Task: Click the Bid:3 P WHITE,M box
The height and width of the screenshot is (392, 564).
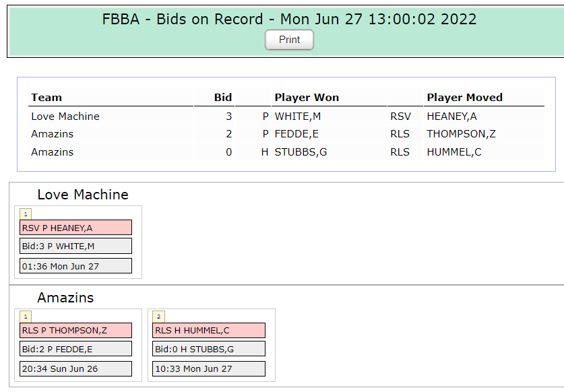Action: pyautogui.click(x=75, y=246)
